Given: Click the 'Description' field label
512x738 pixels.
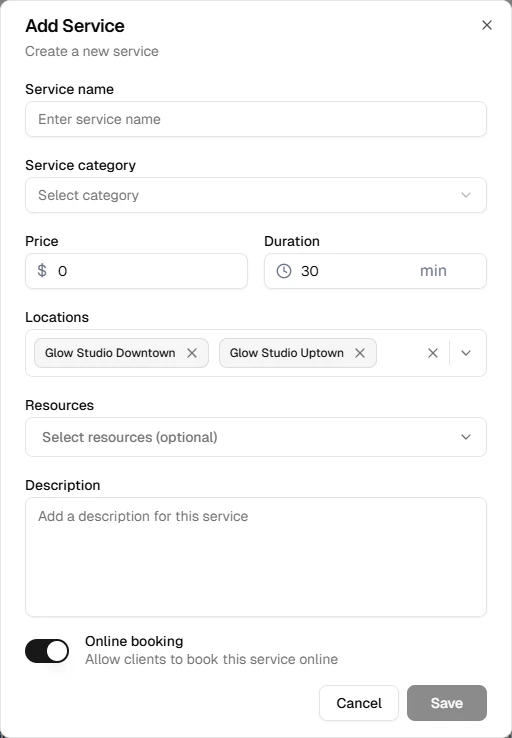Looking at the screenshot, I should (63, 485).
